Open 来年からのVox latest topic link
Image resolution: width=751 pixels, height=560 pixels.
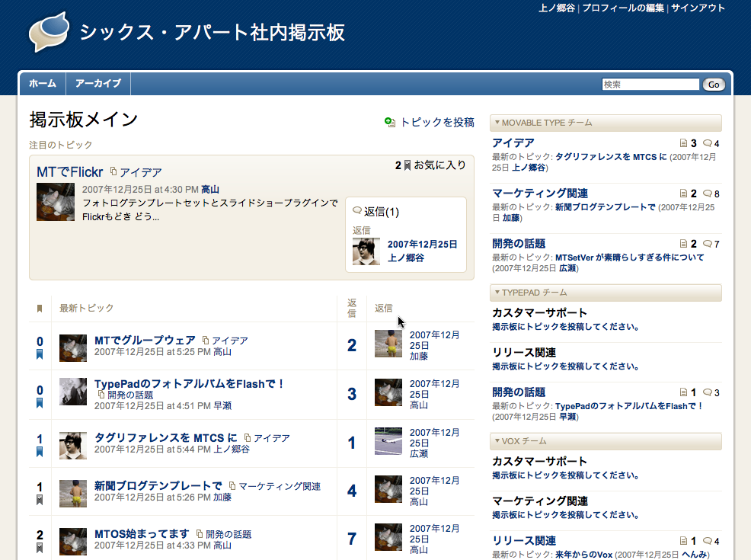[584, 554]
